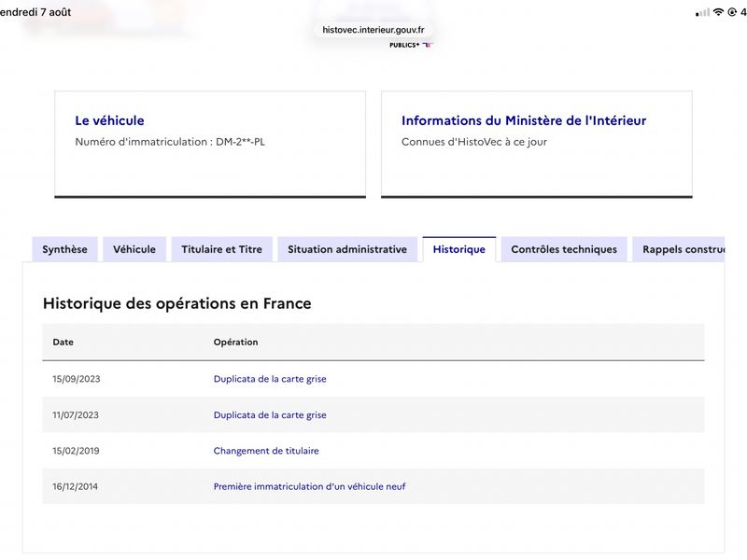Click the date cell 15/02/2019

point(76,451)
